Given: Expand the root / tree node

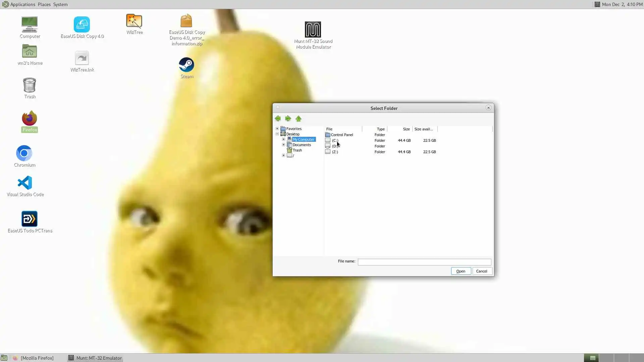Looking at the screenshot, I should click(x=284, y=156).
